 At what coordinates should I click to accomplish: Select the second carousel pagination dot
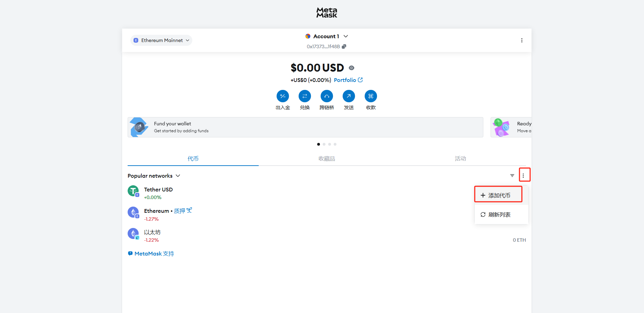(324, 144)
